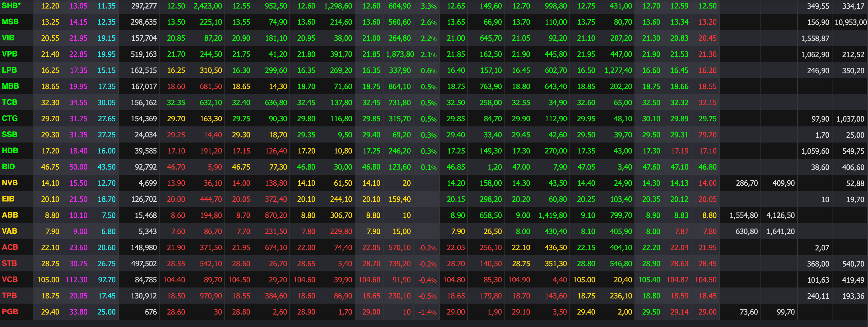Image resolution: width=868 pixels, height=327 pixels.
Task: Select HDB foreign value 1,059,60
Action: coord(815,151)
